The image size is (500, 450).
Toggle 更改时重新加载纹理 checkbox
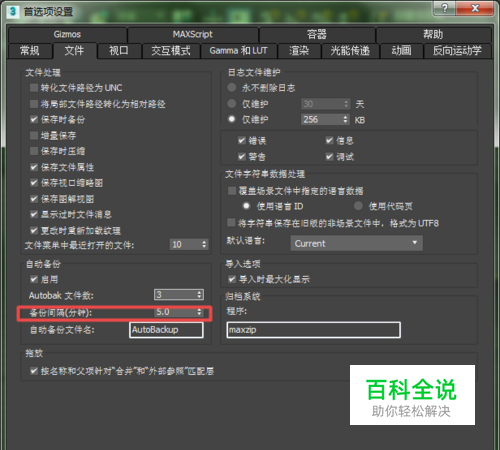point(34,230)
